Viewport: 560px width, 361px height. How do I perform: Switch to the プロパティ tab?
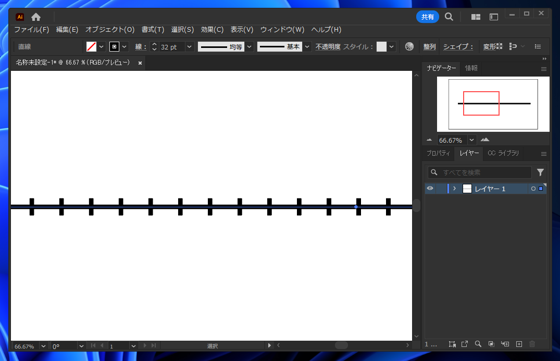(x=438, y=153)
